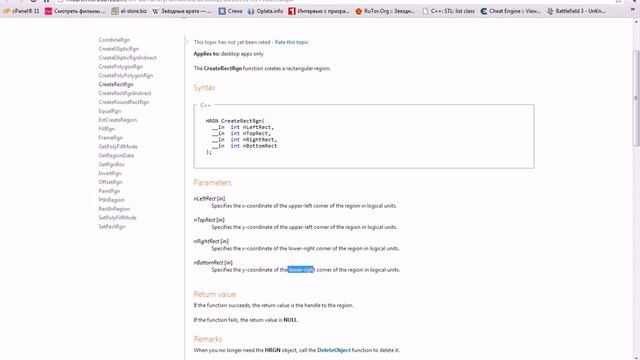Select the C++ code language tab
The image size is (640, 360).
tap(205, 105)
